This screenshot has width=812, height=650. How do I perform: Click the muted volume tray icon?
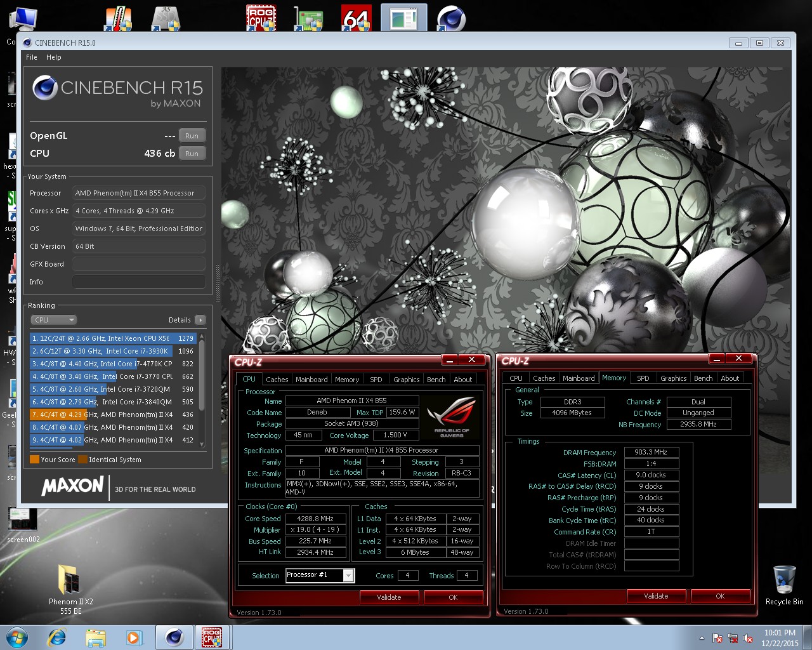(748, 638)
